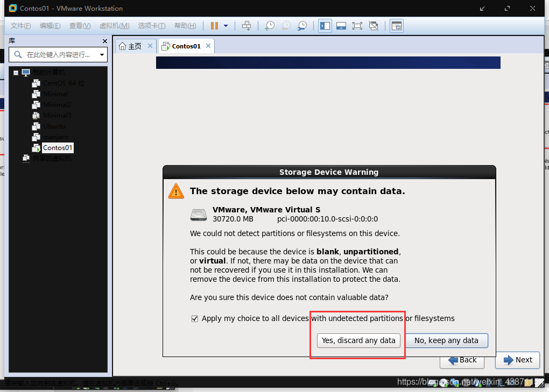Enter full screen mode icon
The height and width of the screenshot is (392, 549).
(x=357, y=25)
